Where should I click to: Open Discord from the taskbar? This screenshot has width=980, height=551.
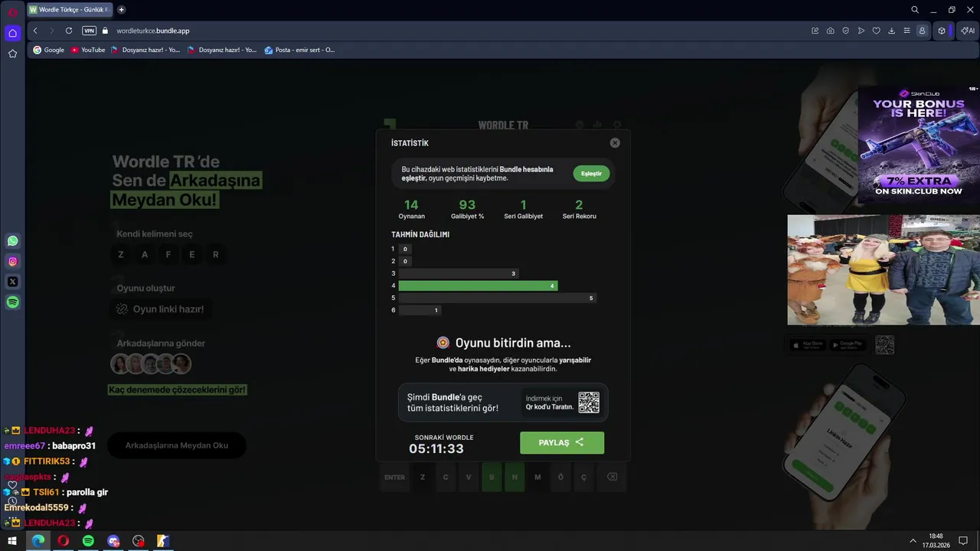(113, 541)
